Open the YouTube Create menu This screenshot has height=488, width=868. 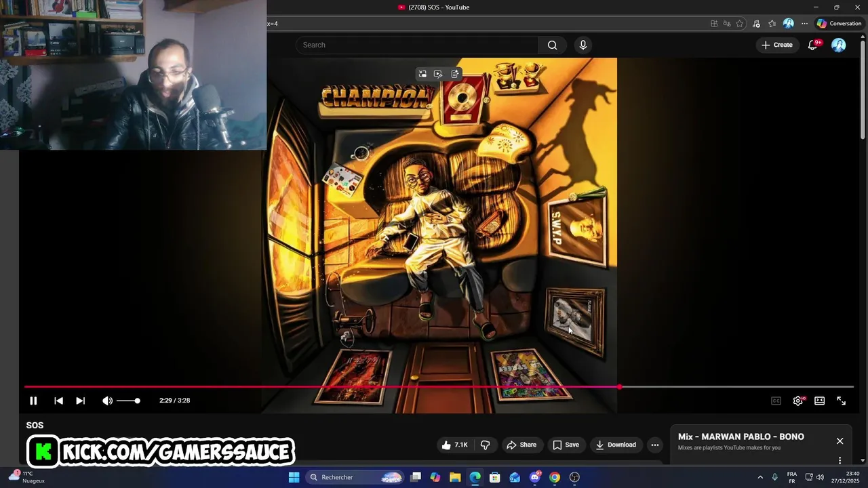coord(776,45)
